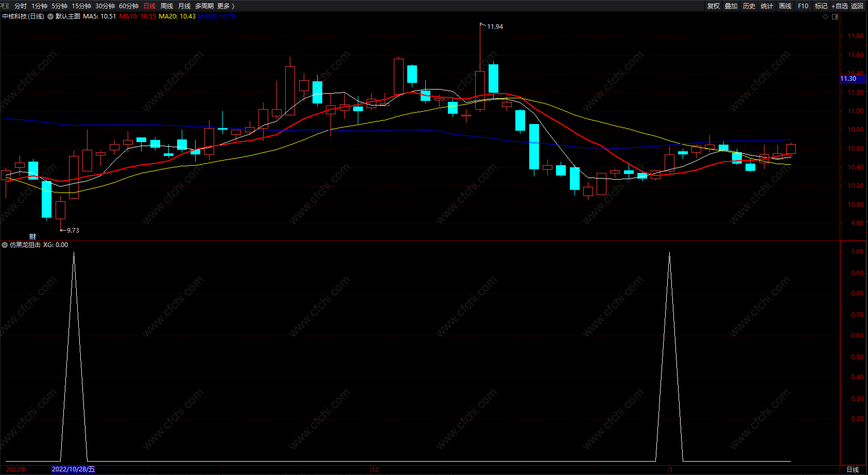Add stock with the +自选 button

[x=840, y=6]
